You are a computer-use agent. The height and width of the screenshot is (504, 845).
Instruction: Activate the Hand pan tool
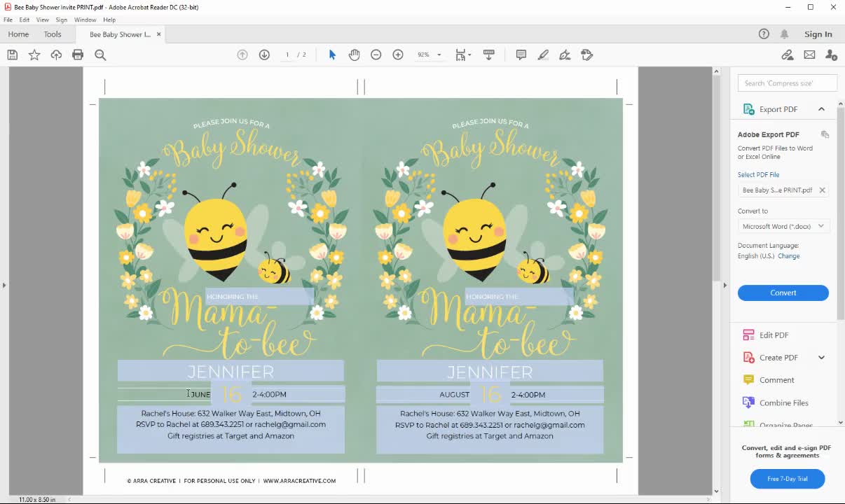(x=354, y=55)
